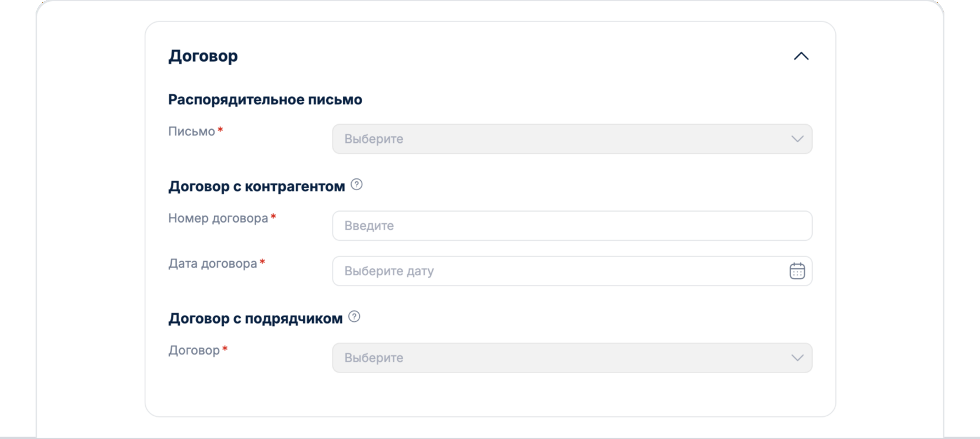The width and height of the screenshot is (980, 439).
Task: Click the Письмо field label
Action: pyautogui.click(x=191, y=132)
